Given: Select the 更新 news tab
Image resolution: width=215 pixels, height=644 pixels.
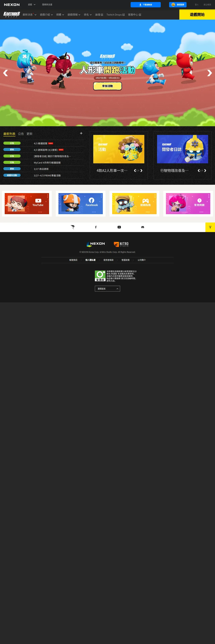Looking at the screenshot, I should point(29,134).
